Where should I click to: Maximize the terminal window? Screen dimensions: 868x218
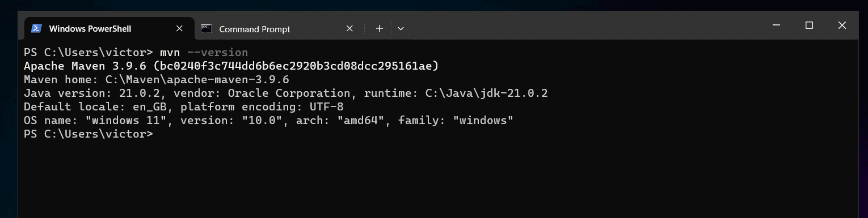[x=809, y=25]
